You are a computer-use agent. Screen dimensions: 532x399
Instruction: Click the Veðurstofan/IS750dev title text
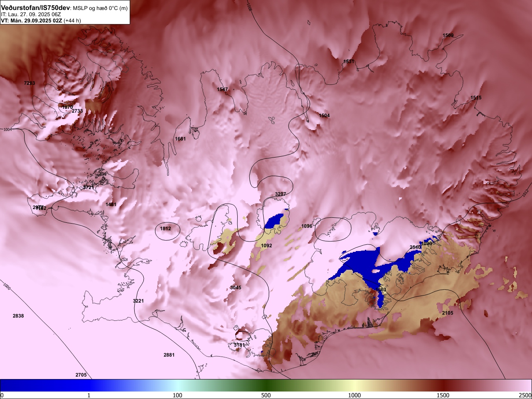(35, 8)
